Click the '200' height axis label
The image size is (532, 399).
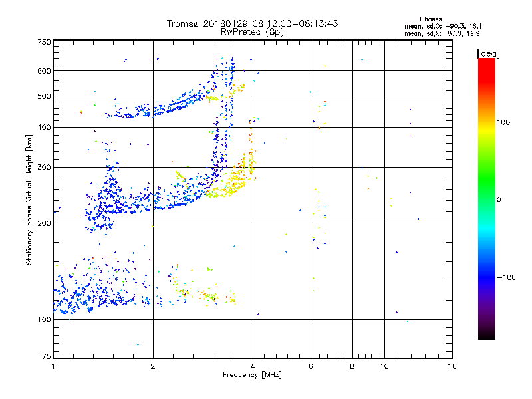[44, 223]
